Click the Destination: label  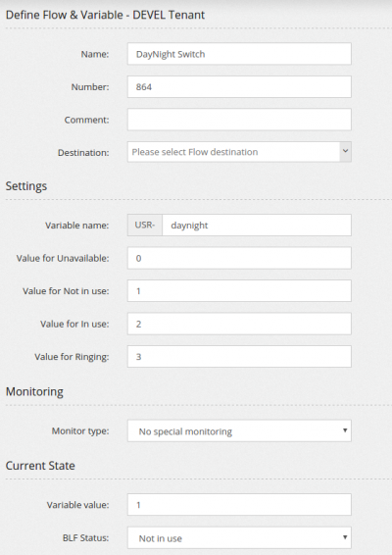83,153
